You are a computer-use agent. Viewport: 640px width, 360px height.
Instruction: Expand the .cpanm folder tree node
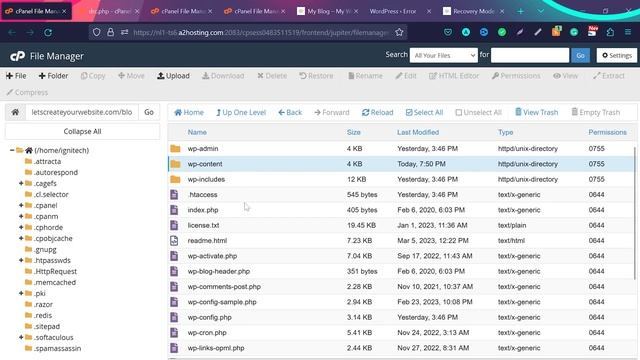point(21,216)
